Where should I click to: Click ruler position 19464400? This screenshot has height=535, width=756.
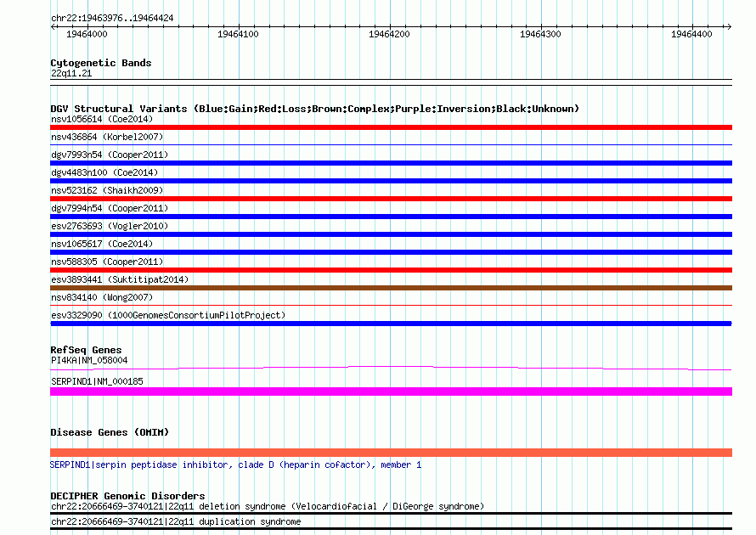pos(691,34)
